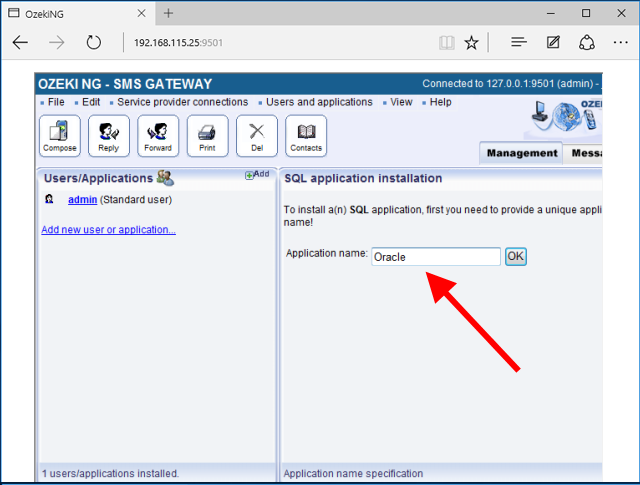The image size is (640, 485).
Task: Click the Application name text field
Action: [435, 257]
